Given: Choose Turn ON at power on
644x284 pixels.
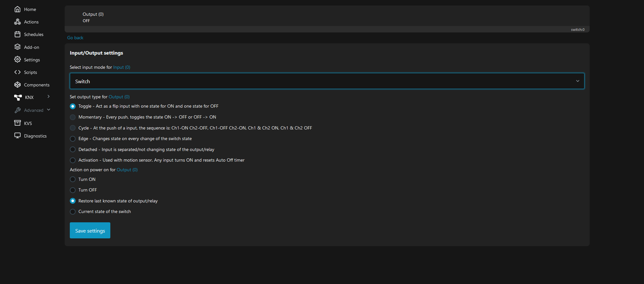Looking at the screenshot, I should [x=73, y=179].
